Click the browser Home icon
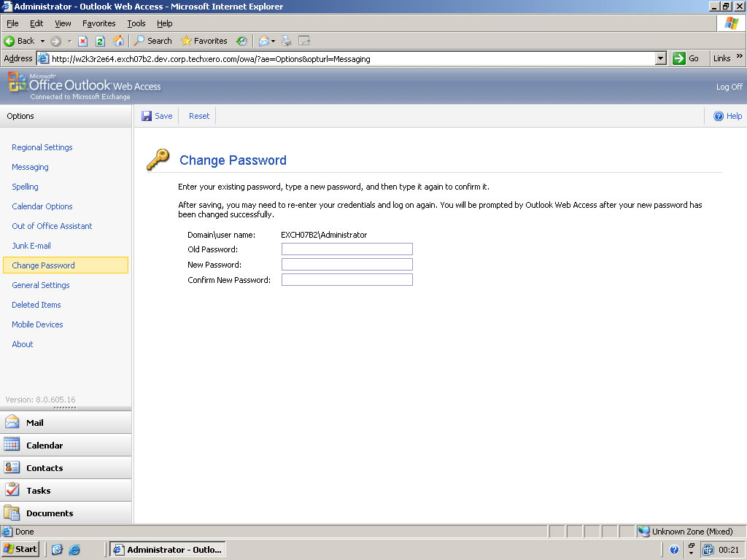747x560 pixels. click(118, 41)
